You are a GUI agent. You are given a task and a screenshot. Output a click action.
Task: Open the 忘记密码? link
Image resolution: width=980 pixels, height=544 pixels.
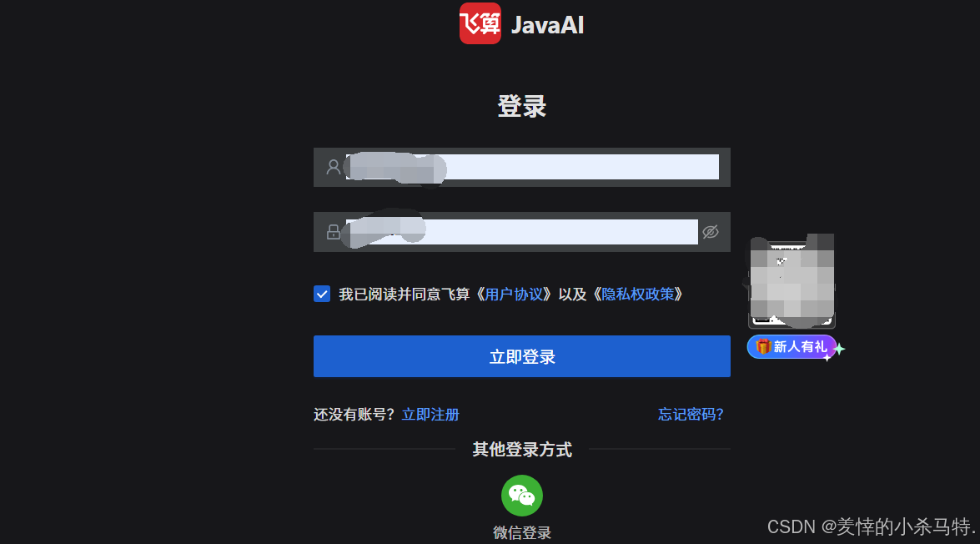coord(691,415)
